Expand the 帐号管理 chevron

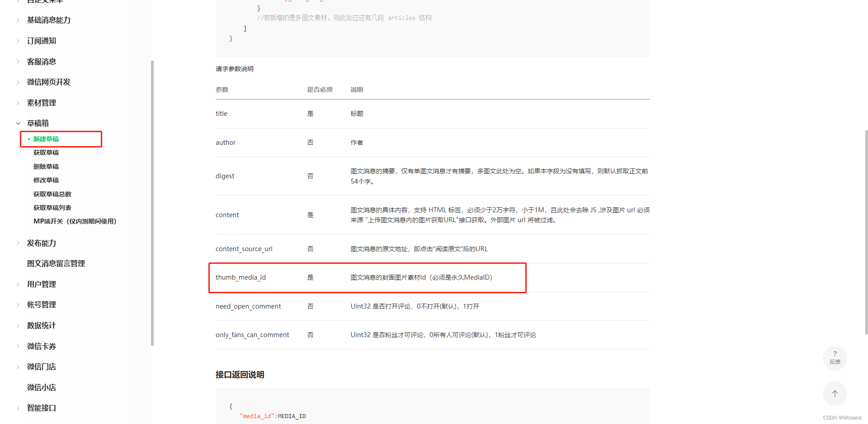18,305
